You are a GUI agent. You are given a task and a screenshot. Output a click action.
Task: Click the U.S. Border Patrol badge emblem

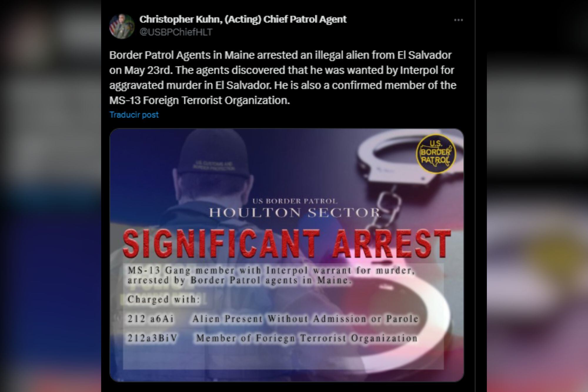[x=436, y=154]
